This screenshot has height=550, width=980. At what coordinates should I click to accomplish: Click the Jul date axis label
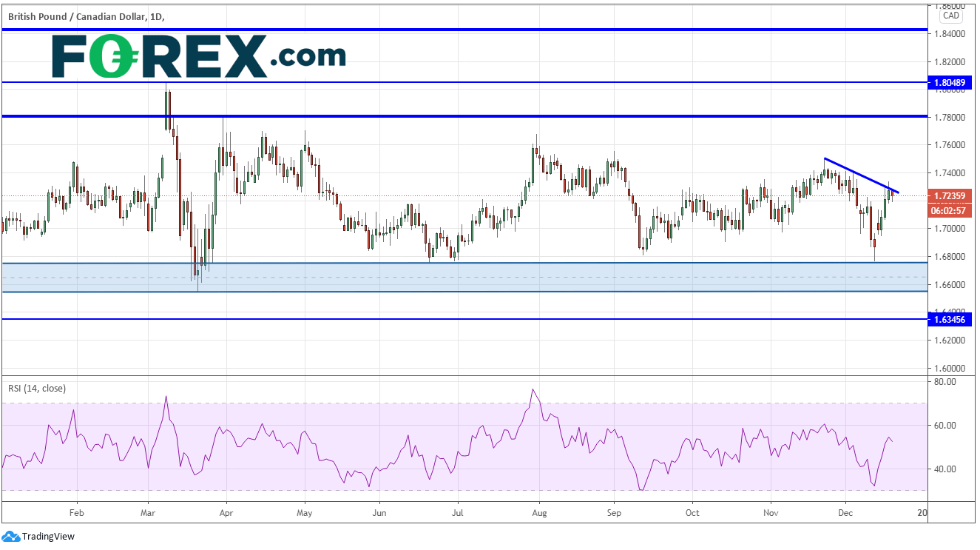[x=457, y=512]
